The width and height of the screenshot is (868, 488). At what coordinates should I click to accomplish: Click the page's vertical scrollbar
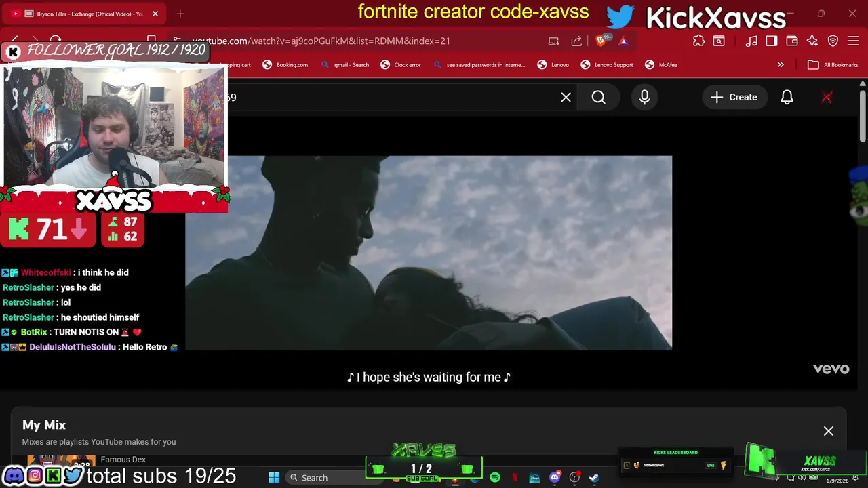[863, 115]
